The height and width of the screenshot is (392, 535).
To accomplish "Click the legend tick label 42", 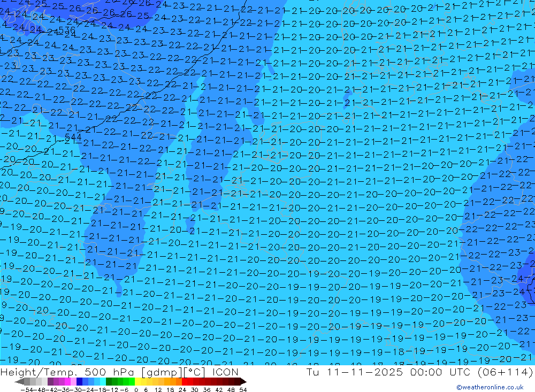I will coord(219,390).
